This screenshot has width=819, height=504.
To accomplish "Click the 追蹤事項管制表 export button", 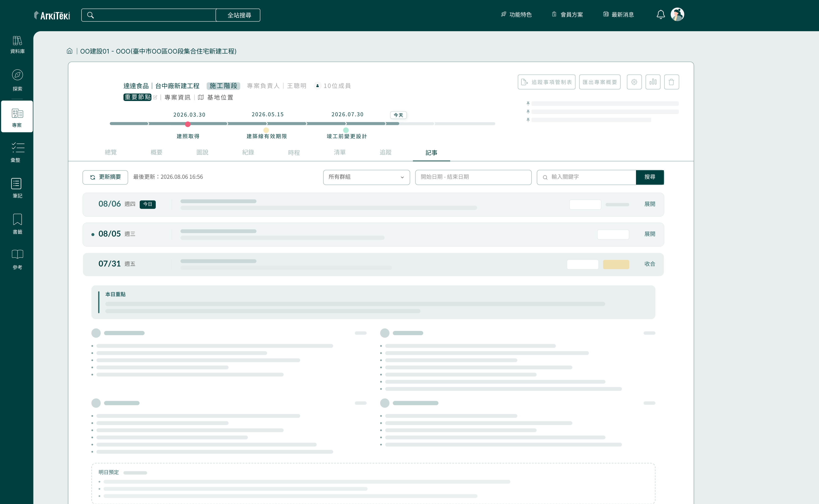I will tap(546, 82).
